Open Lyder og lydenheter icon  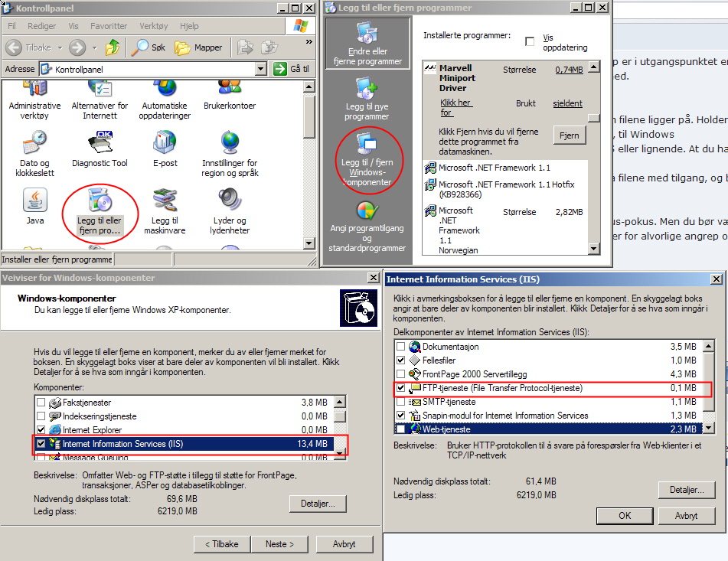[x=230, y=210]
